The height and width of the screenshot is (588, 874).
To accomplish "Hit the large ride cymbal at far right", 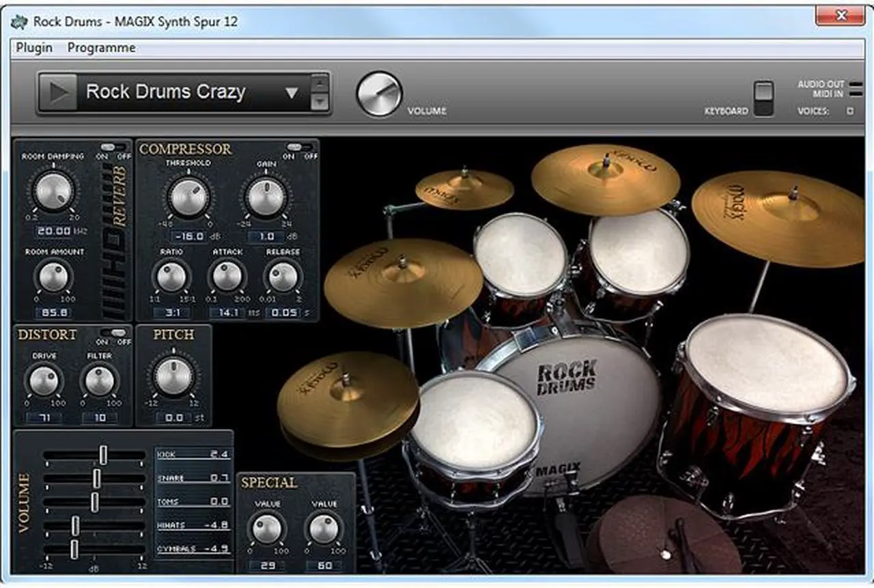I will tap(778, 219).
